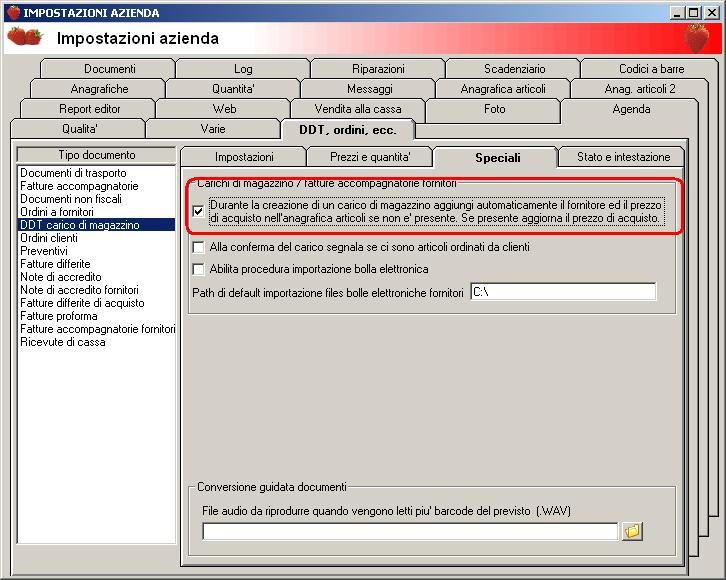
Task: Click the WAV audio file path field
Action: (x=410, y=531)
